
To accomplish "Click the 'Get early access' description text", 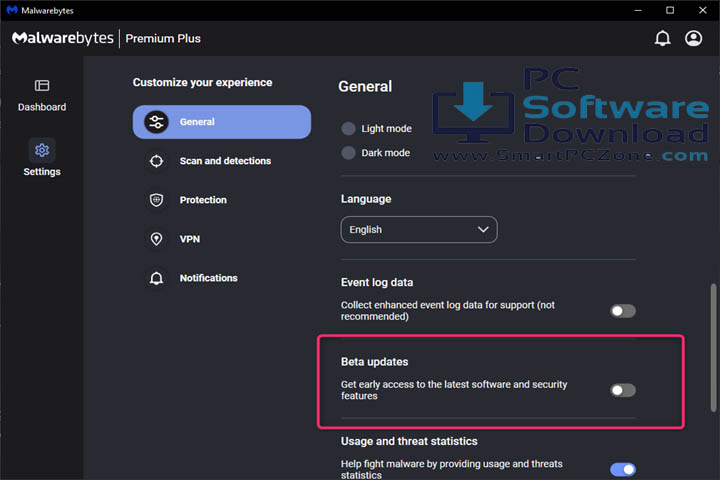I will coord(454,390).
